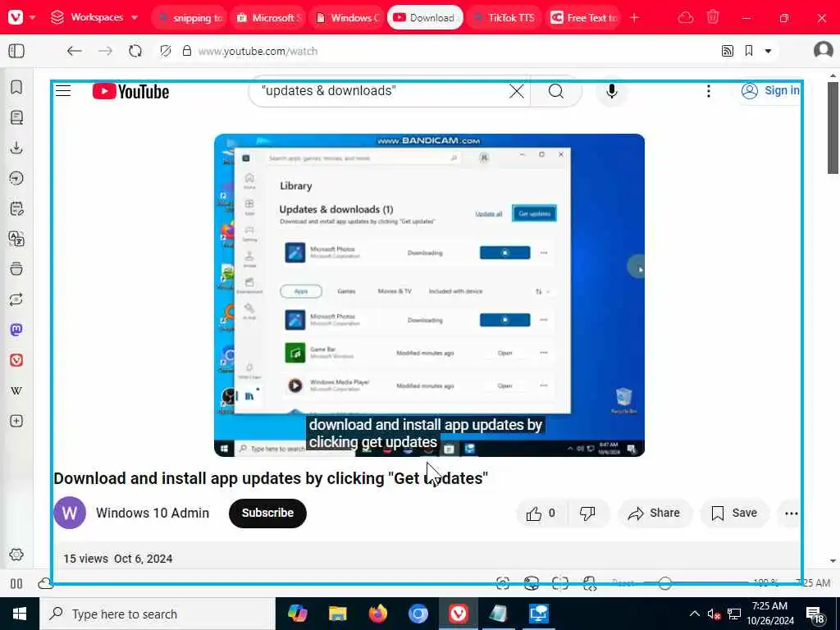Image resolution: width=840 pixels, height=630 pixels.
Task: Open the user profile avatar
Action: tap(823, 50)
